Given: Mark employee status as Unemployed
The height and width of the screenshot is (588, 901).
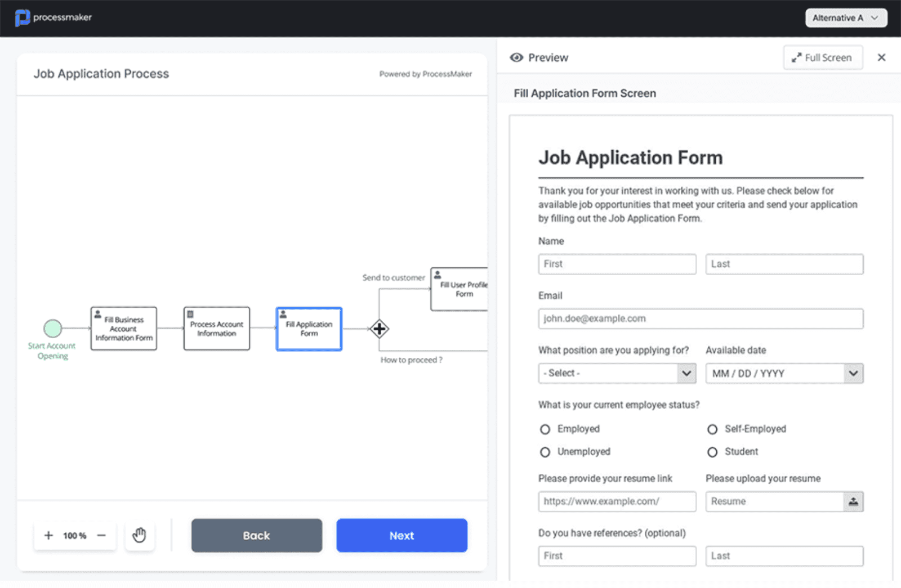Looking at the screenshot, I should [x=545, y=452].
